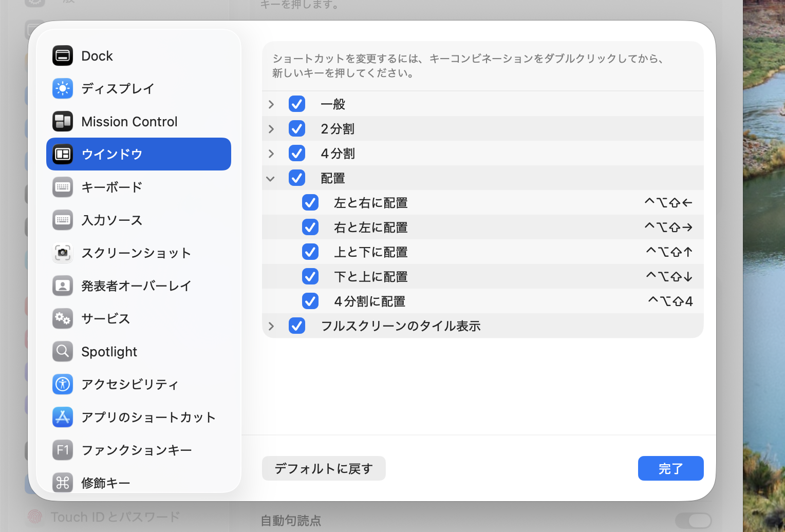The image size is (785, 532).
Task: Toggle the 4分割に配置 checkbox
Action: (x=310, y=301)
